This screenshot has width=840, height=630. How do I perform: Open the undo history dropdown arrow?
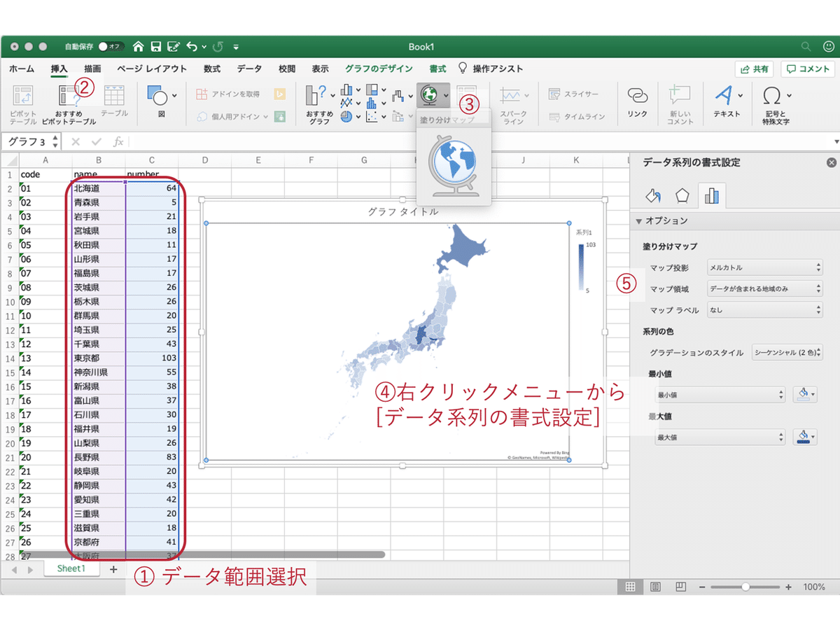click(204, 47)
